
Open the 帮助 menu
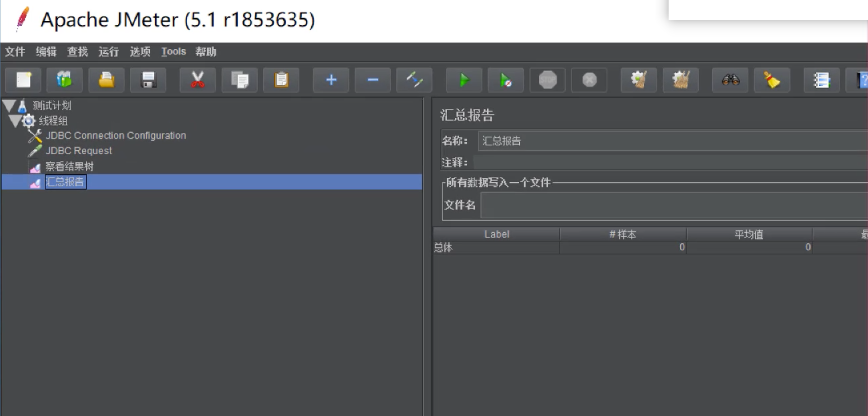point(206,52)
